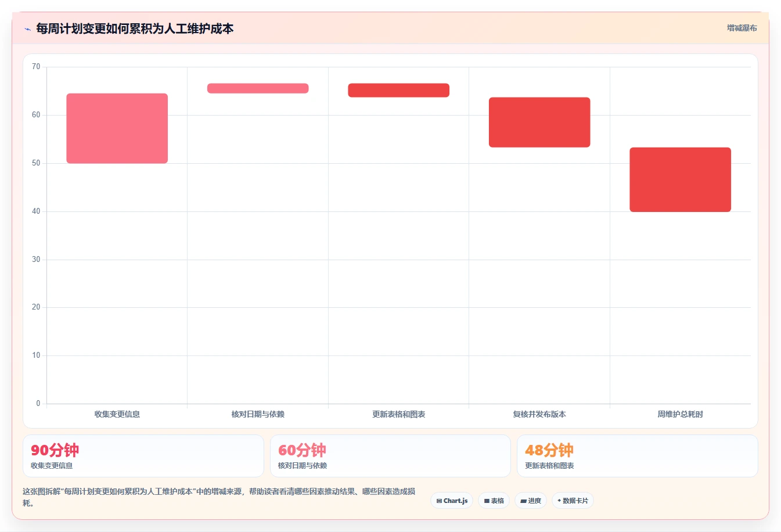Click the y-axis value 70
The width and height of the screenshot is (781, 532).
36,67
